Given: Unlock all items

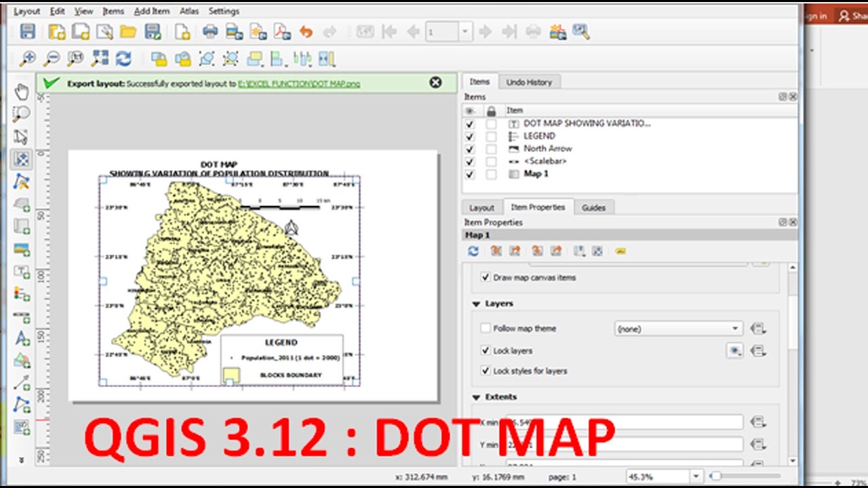Looking at the screenshot, I should point(182,59).
